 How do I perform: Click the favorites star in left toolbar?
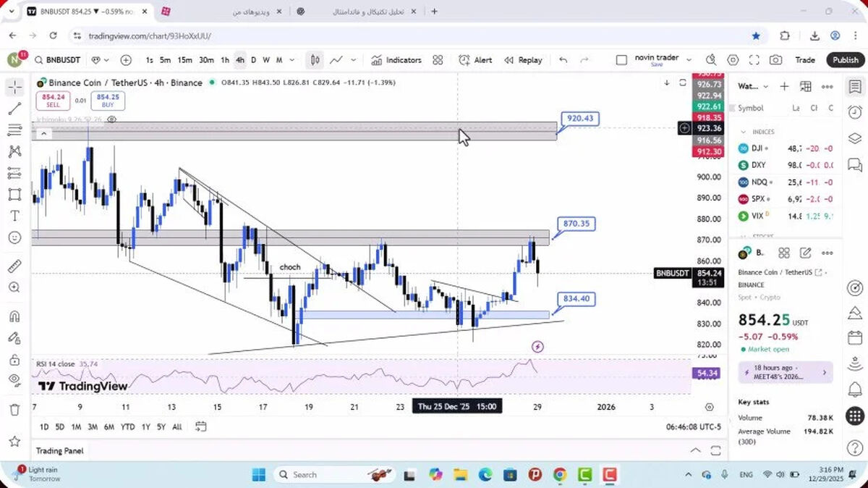click(x=14, y=441)
